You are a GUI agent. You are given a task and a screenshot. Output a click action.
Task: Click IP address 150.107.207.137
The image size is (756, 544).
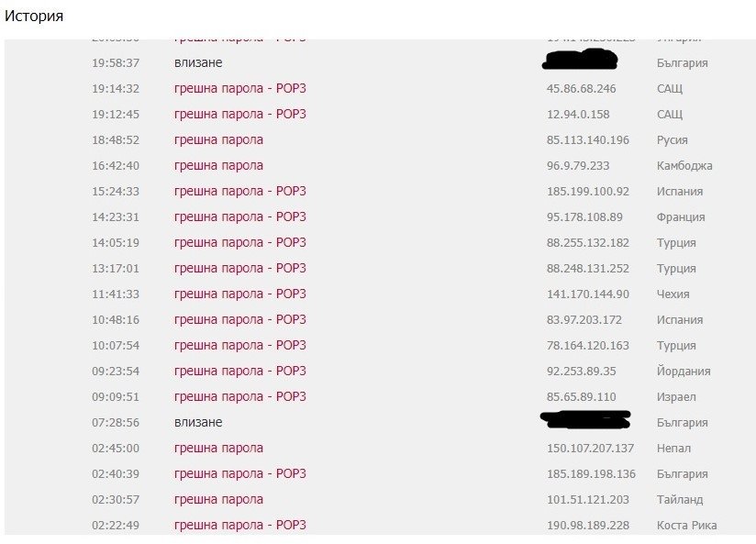tap(591, 449)
